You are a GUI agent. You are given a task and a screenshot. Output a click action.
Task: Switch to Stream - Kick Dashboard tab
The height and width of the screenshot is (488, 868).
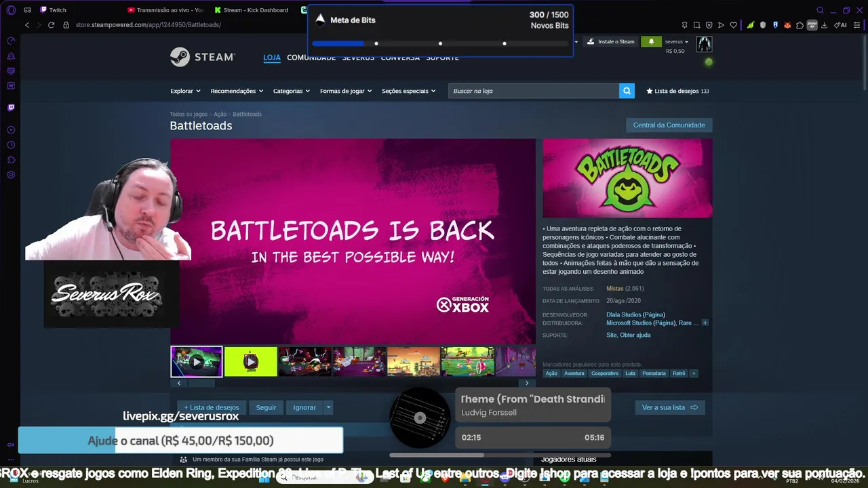(251, 10)
